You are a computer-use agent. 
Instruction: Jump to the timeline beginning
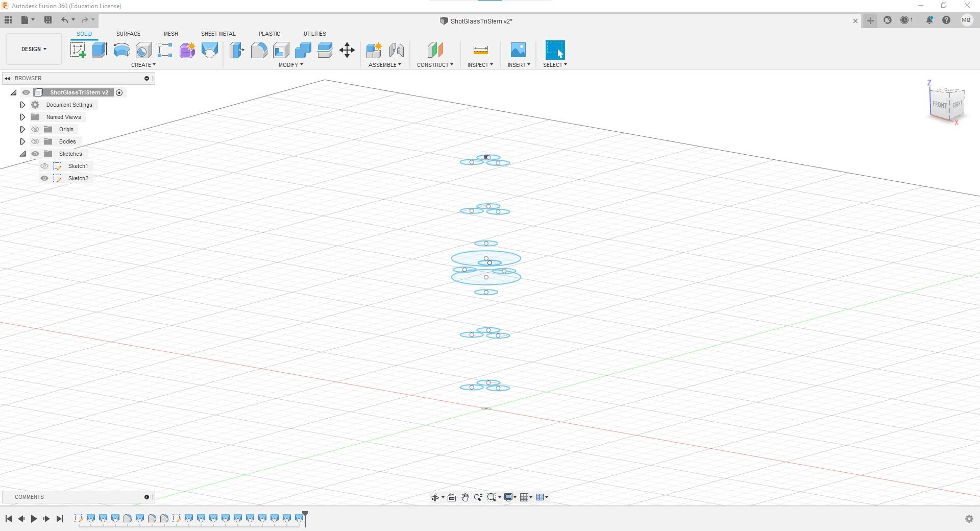(x=9, y=519)
